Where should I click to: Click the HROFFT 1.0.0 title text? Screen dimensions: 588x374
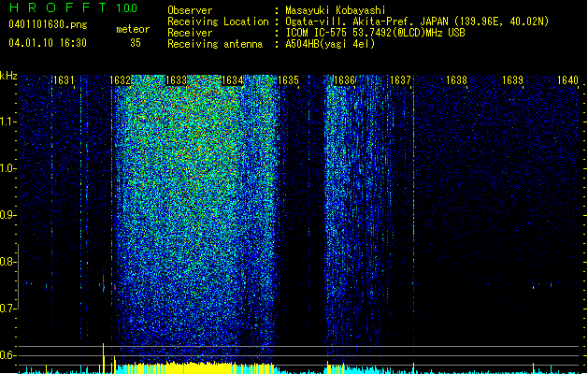pos(73,7)
